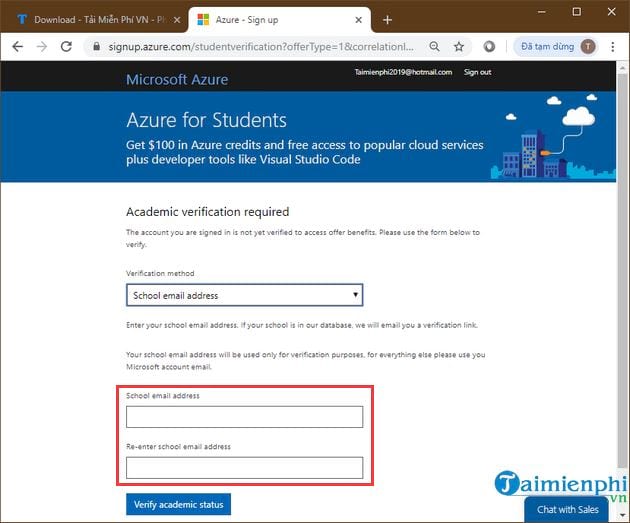
Task: Click the 'Verification method' label
Action: pos(160,273)
